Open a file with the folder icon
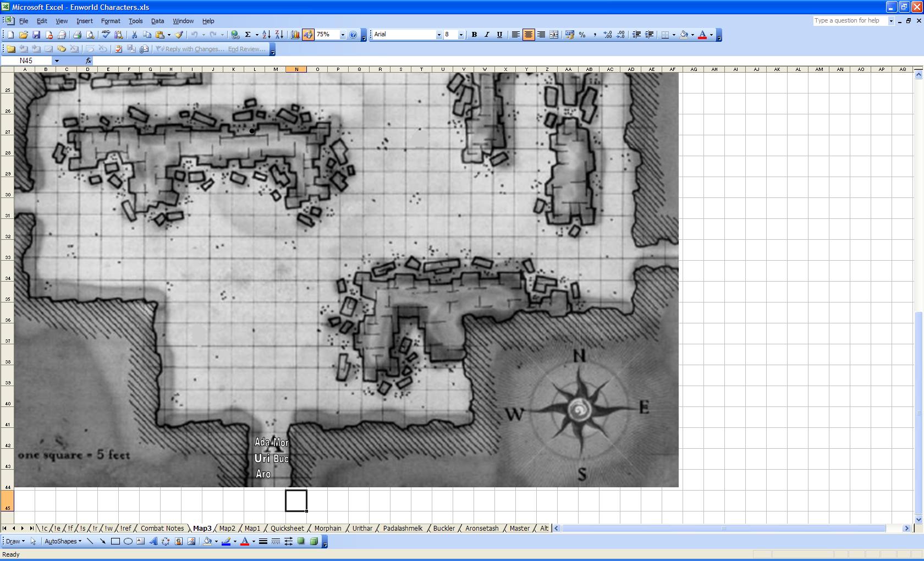The image size is (924, 561). [23, 35]
